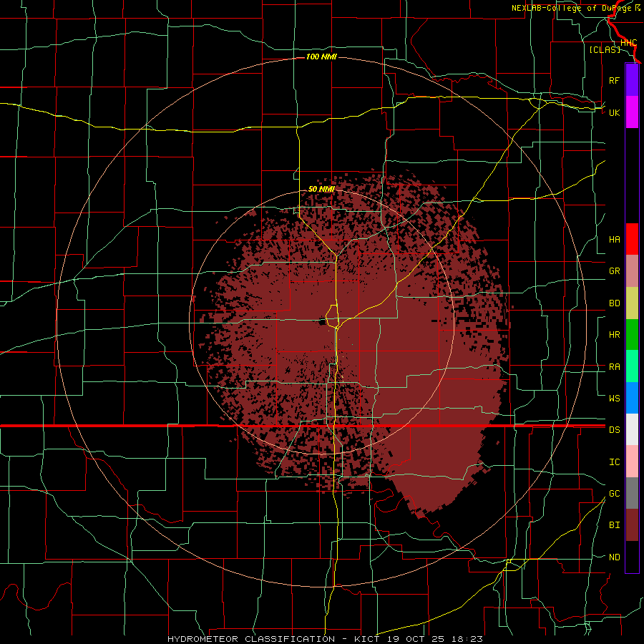
Task: Click the HYDROMETEOR CLASSIFICATION title text
Action: 251,639
